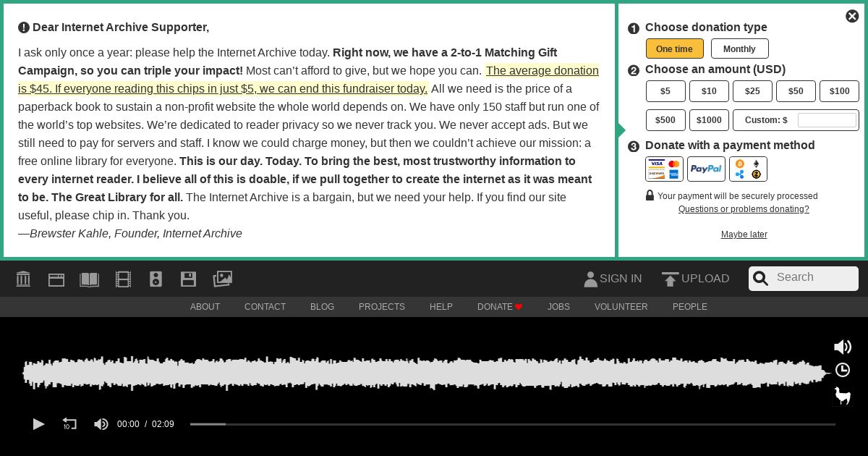This screenshot has height=456, width=868.
Task: Open the JOBS menu item
Action: (558, 307)
